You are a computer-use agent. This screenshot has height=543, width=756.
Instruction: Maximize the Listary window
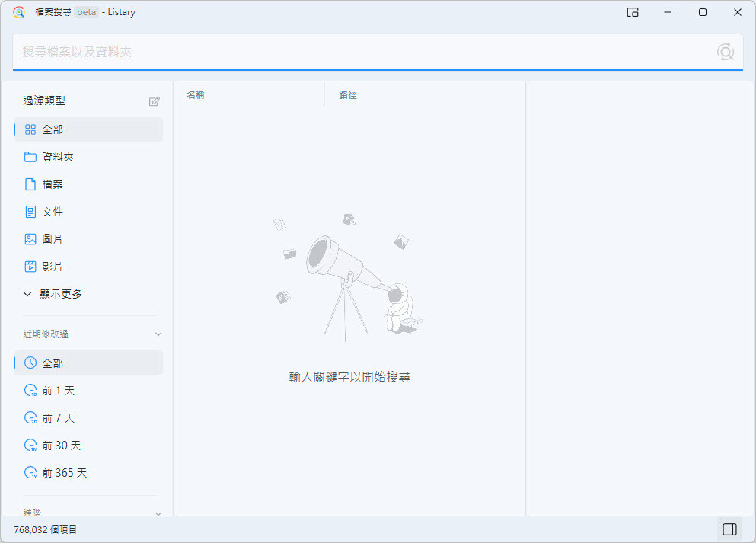pyautogui.click(x=703, y=12)
